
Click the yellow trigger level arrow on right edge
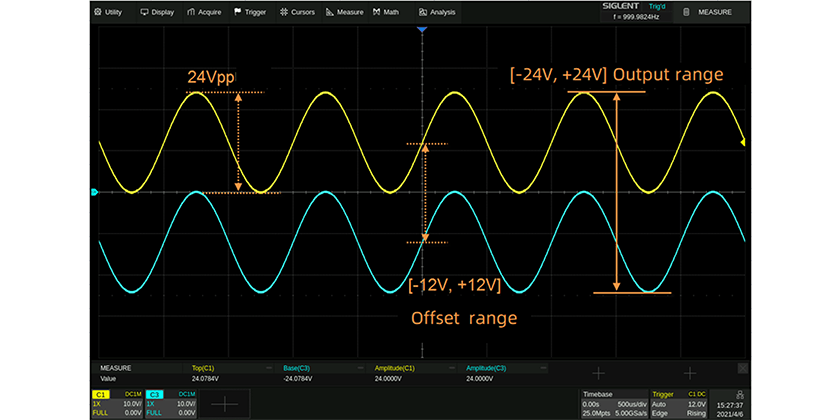[743, 142]
